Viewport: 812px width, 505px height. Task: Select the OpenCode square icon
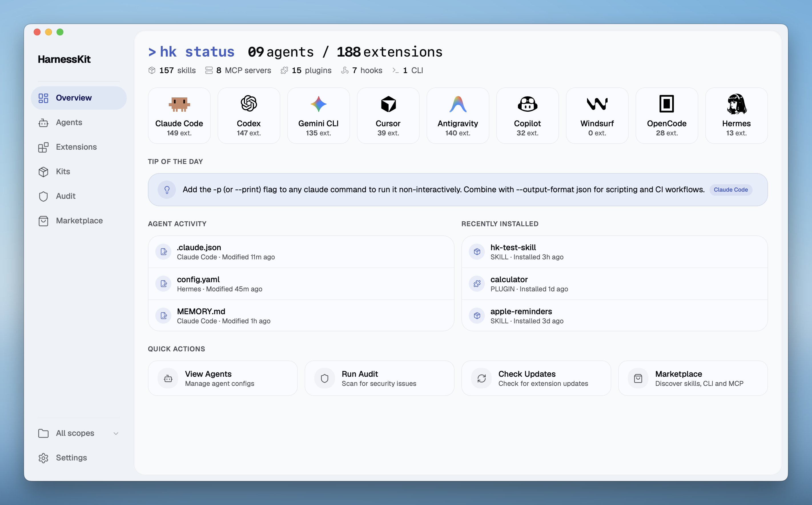coord(666,104)
